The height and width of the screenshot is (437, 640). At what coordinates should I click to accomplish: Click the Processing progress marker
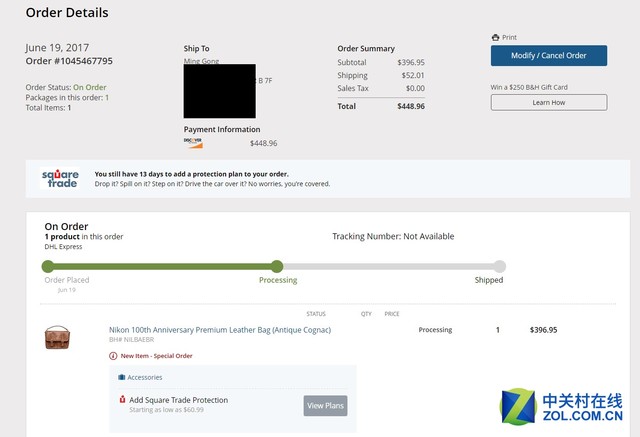point(277,266)
